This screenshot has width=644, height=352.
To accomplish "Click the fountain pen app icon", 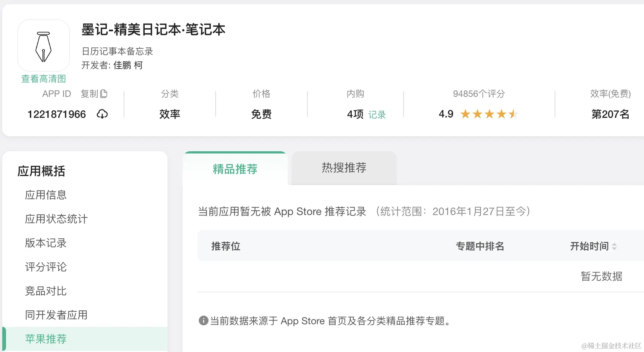I will (44, 45).
